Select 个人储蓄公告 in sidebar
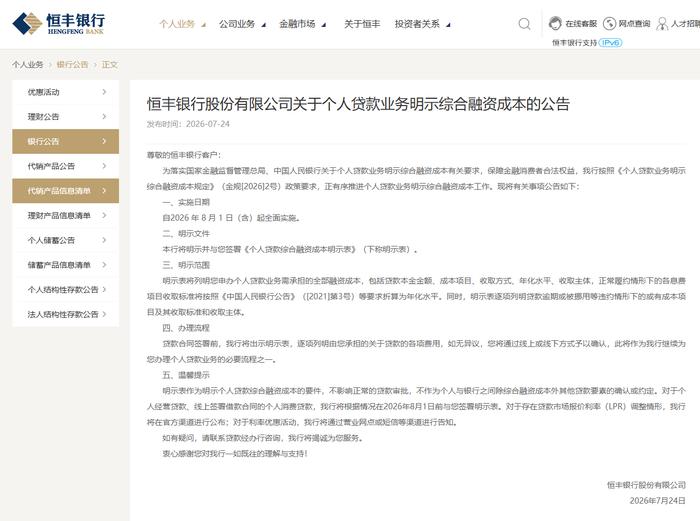 point(66,240)
